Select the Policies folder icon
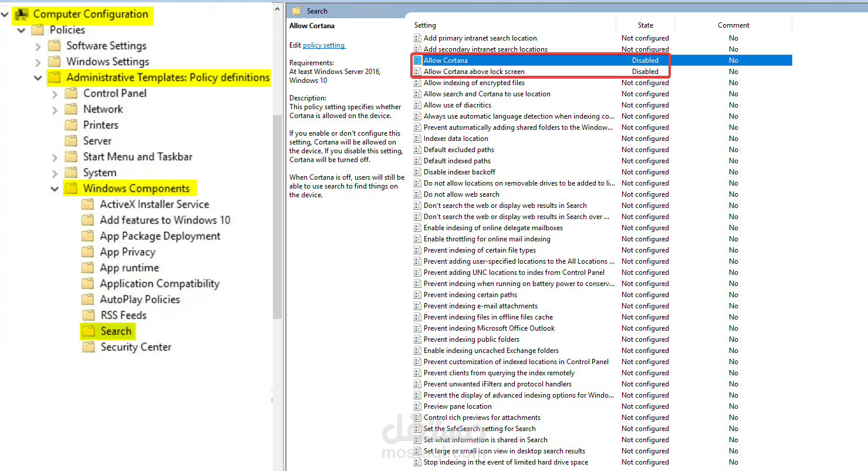Viewport: 868px width, 471px height. (38, 30)
